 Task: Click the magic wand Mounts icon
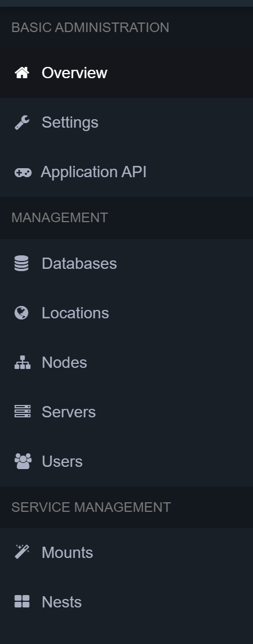point(22,552)
